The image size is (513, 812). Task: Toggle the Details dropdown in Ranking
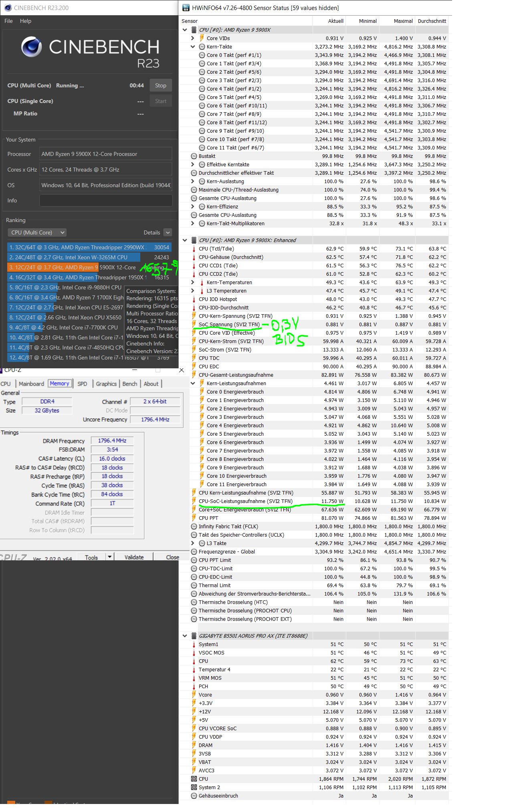tap(168, 232)
